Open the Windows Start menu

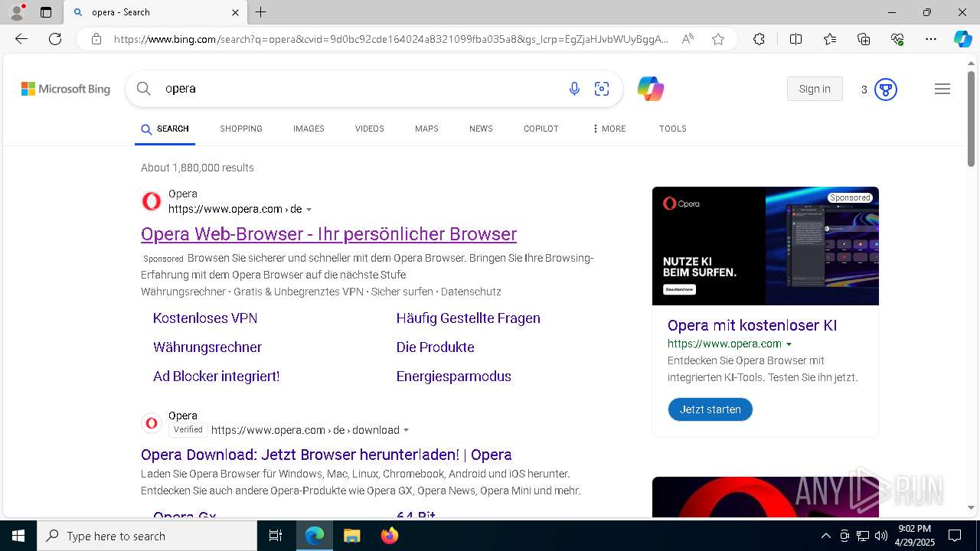[18, 536]
